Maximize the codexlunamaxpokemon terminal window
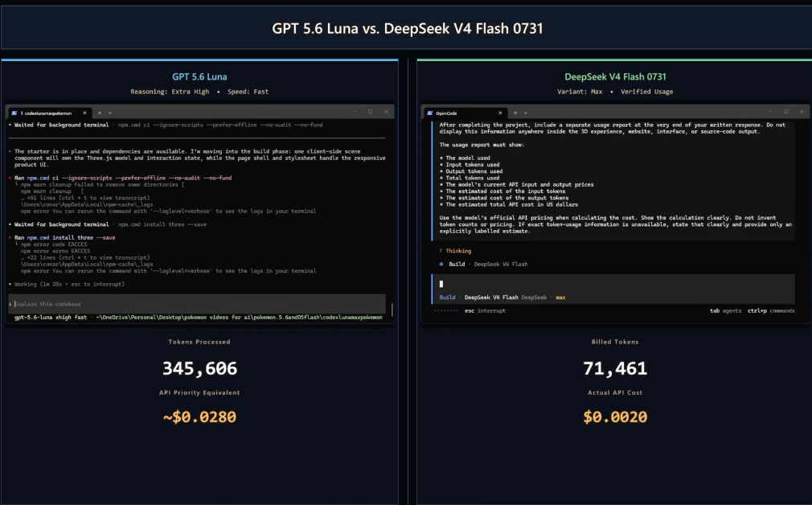The image size is (812, 505). tap(371, 112)
